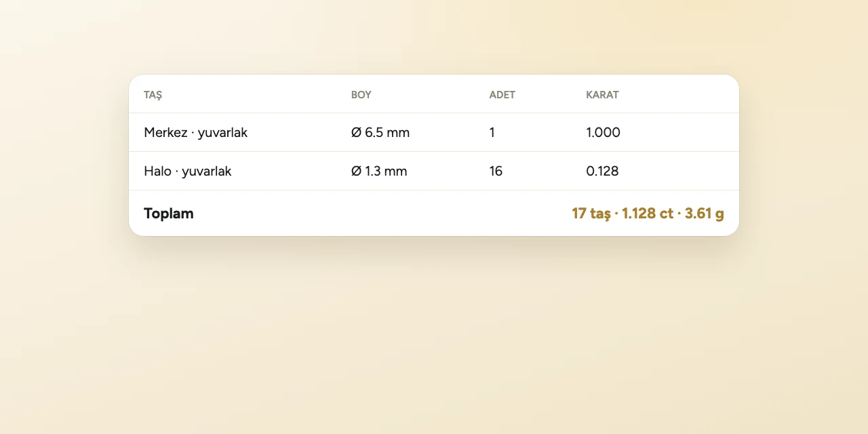868x434 pixels.
Task: Click the Ø 1.3 mm size cell
Action: click(x=379, y=172)
